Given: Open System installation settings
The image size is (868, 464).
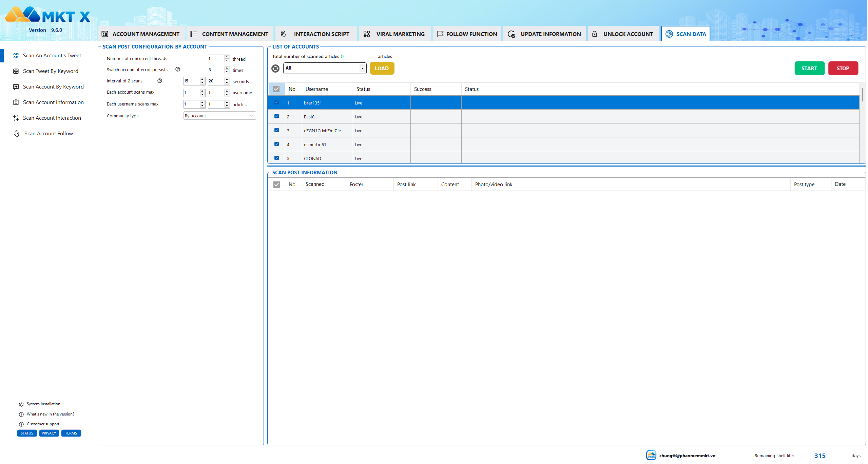Looking at the screenshot, I should [43, 404].
